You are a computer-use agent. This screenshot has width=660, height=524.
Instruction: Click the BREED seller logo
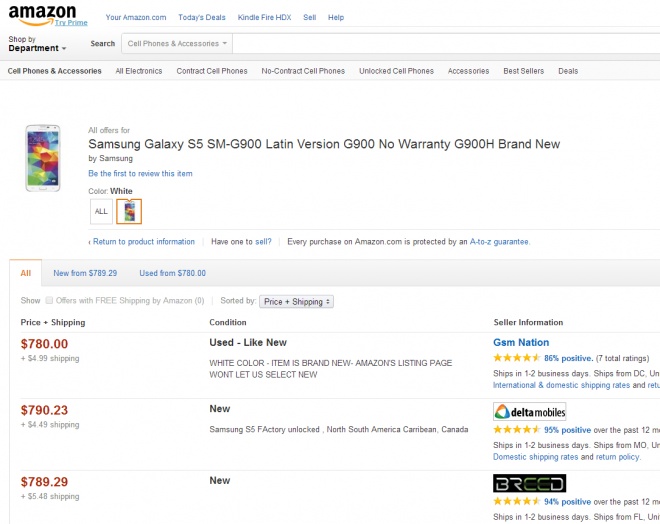530,483
